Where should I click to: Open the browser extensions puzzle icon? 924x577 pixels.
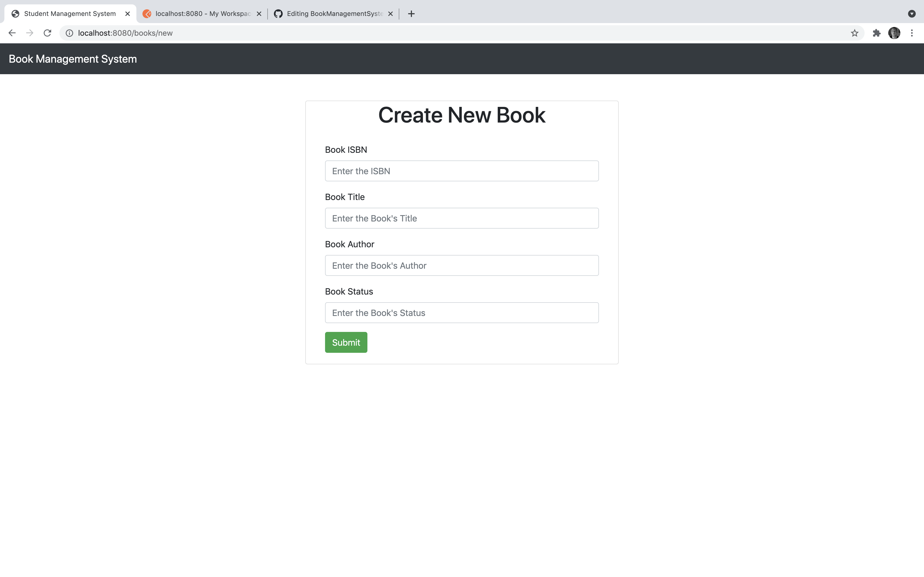pyautogui.click(x=876, y=33)
